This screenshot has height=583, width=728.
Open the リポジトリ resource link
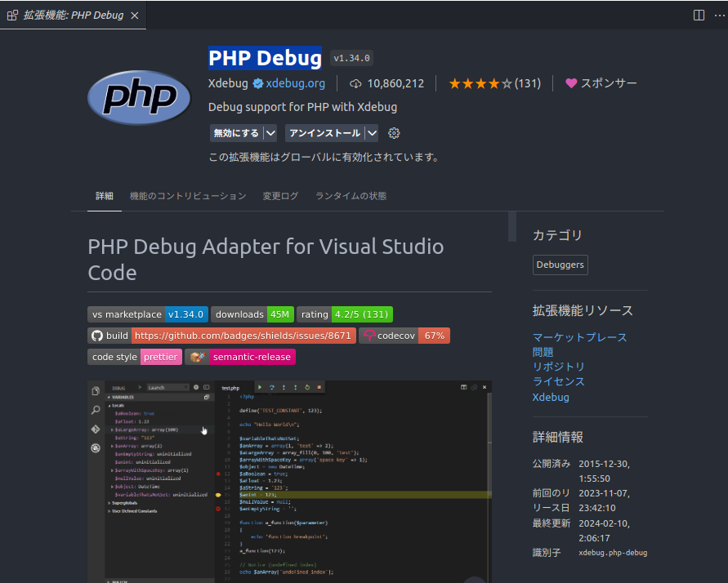[x=559, y=367]
